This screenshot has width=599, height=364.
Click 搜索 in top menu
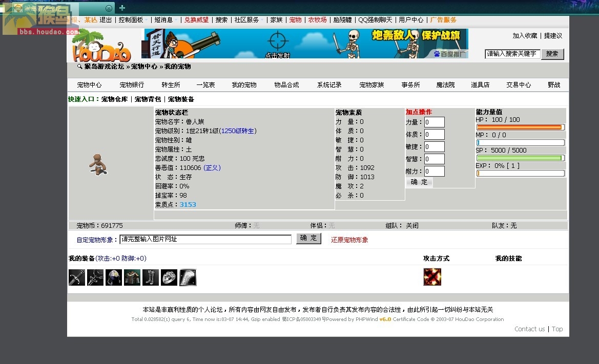point(221,20)
